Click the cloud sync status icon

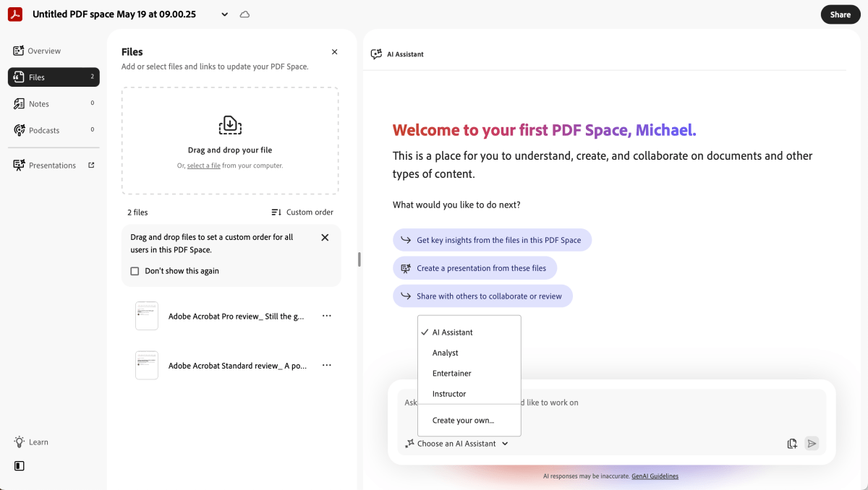(x=244, y=14)
